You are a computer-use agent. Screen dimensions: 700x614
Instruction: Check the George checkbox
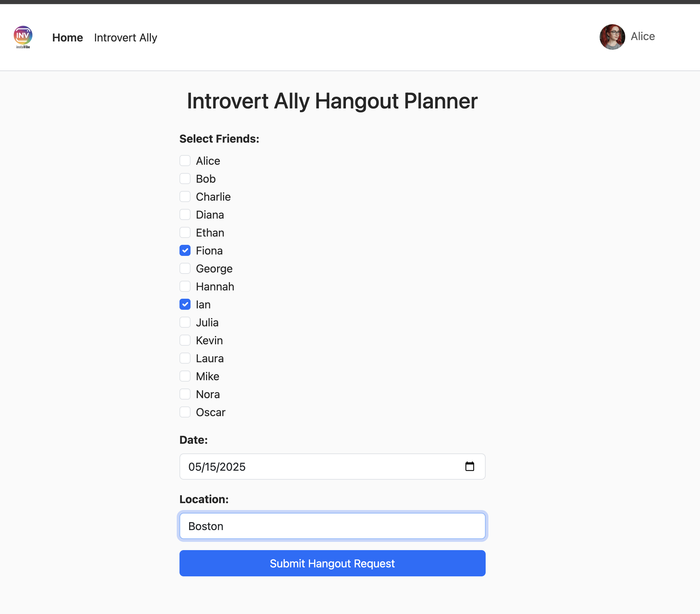point(185,268)
